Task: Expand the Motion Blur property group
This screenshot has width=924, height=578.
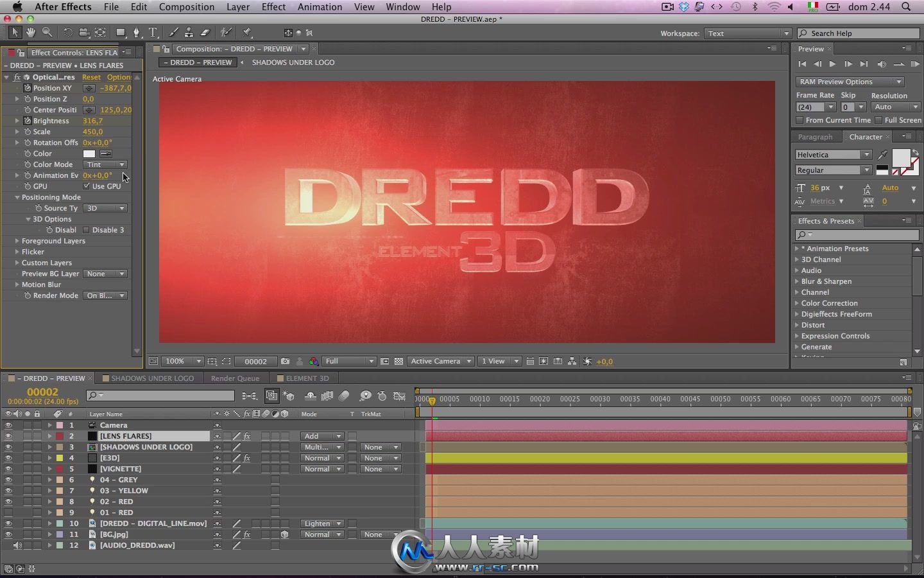Action: tap(17, 285)
